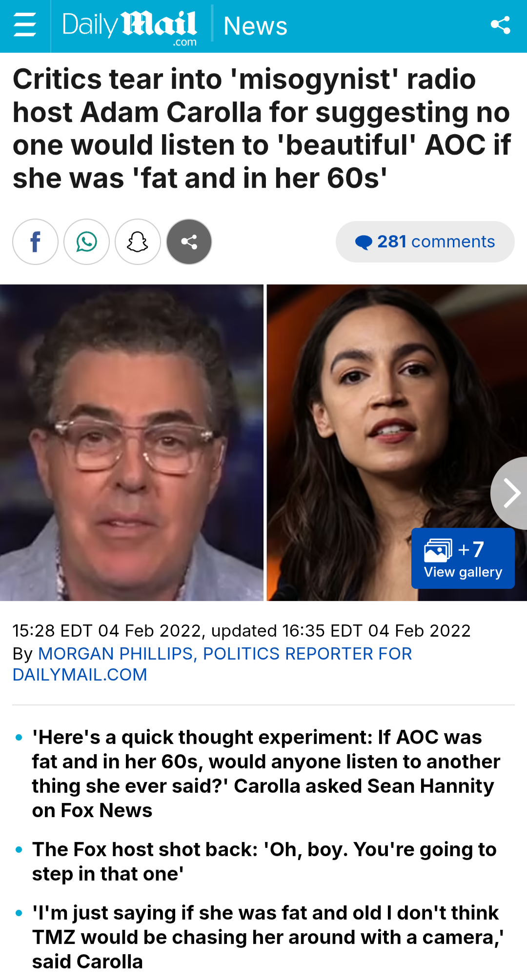Tap the 'thought experiment' bullet point
The image size is (527, 980).
[266, 774]
